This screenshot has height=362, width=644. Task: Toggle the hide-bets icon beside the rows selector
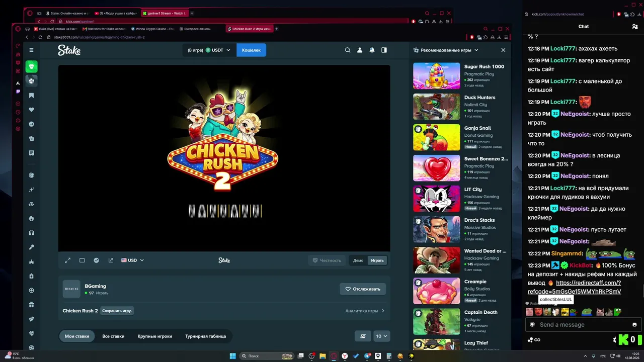tap(363, 336)
